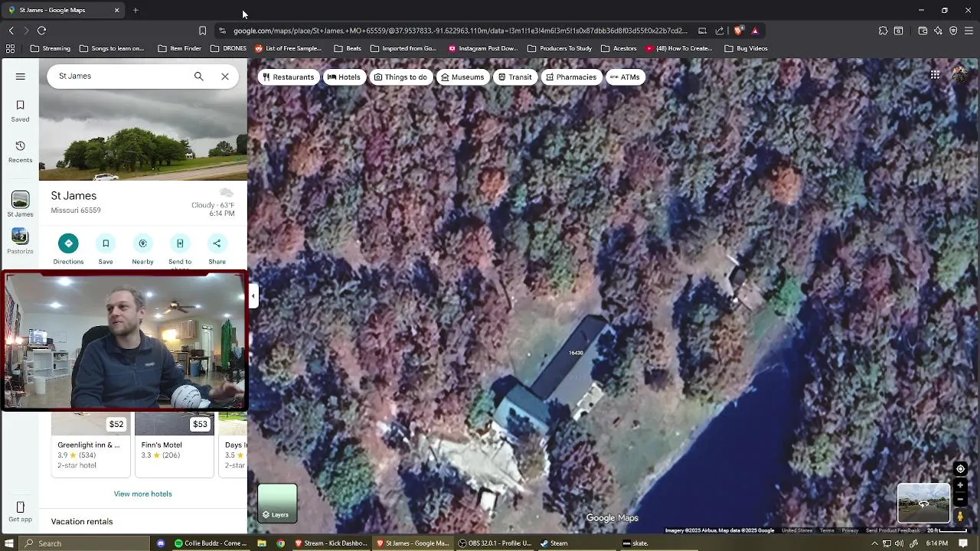Show your location on the map
This screenshot has height=551, width=980.
(x=960, y=469)
